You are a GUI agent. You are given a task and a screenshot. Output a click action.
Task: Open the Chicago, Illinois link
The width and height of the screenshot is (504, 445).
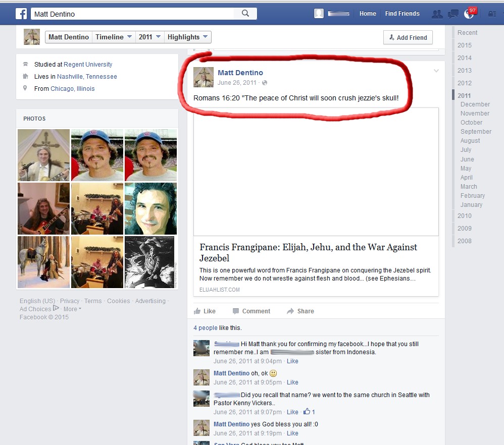pyautogui.click(x=72, y=89)
